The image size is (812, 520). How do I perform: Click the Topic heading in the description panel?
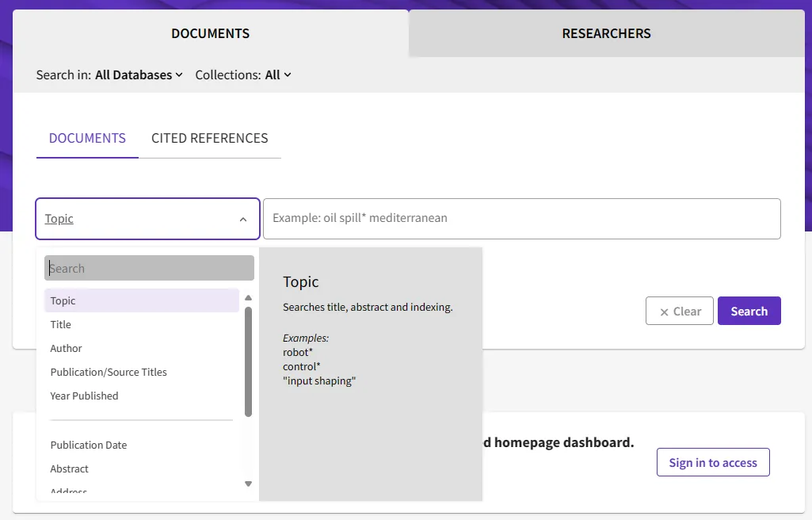[301, 282]
